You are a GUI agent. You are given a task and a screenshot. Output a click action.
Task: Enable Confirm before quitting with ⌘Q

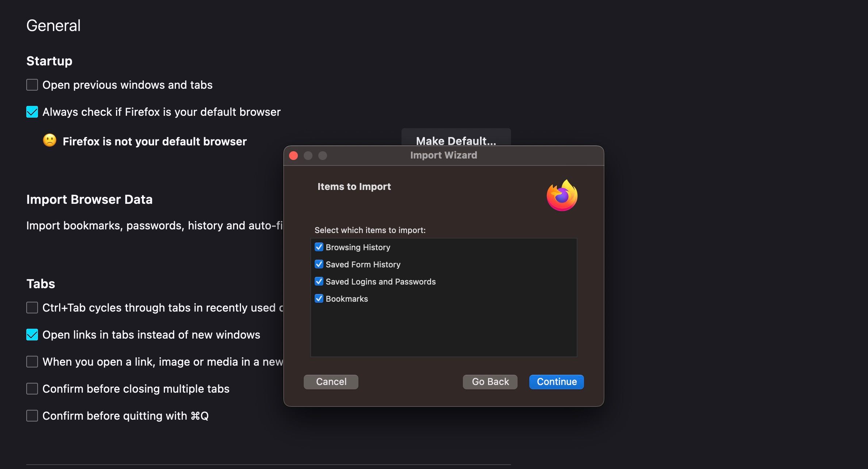(x=32, y=415)
